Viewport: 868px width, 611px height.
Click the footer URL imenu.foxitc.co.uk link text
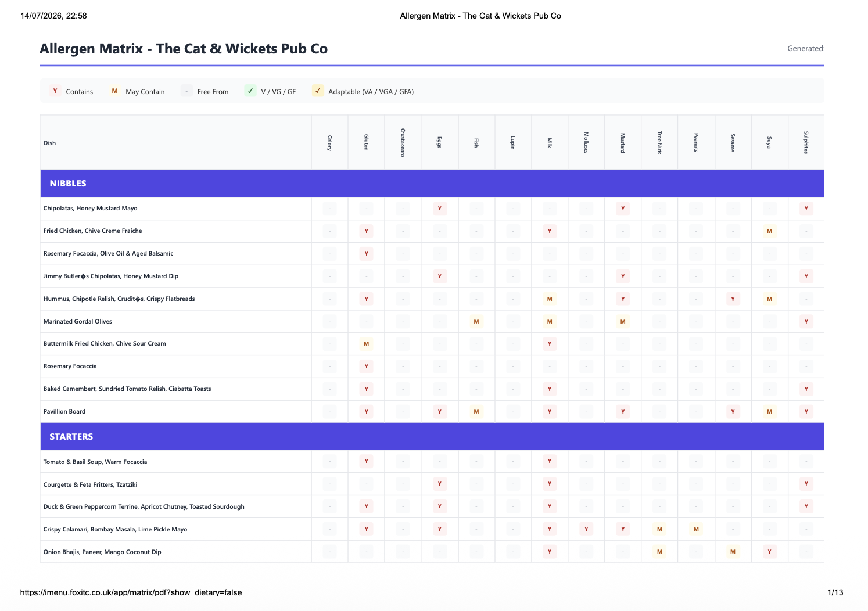[x=131, y=592]
